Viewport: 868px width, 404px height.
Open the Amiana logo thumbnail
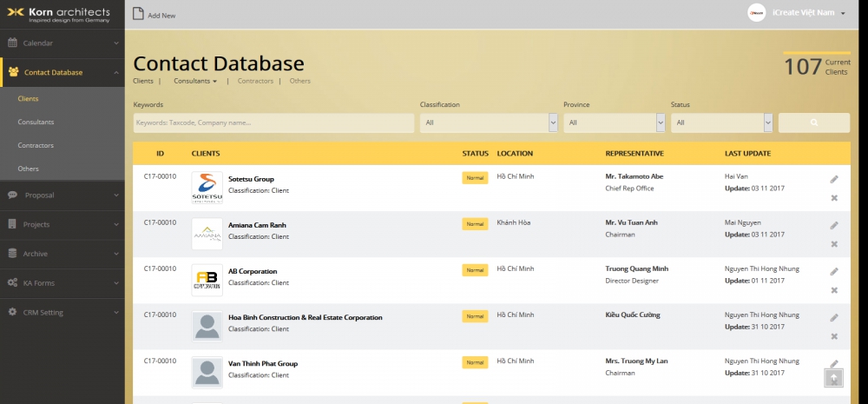[x=207, y=234]
